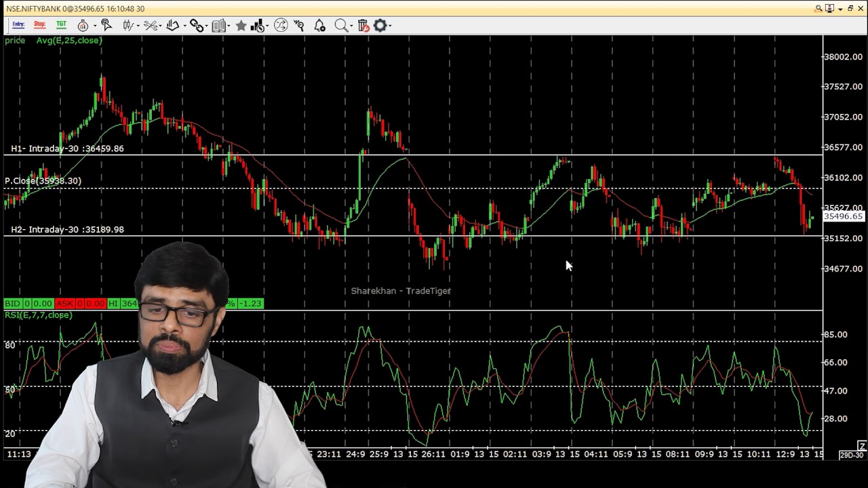Expand the zoom dropdown arrow
Image resolution: width=868 pixels, height=488 pixels.
tap(352, 26)
